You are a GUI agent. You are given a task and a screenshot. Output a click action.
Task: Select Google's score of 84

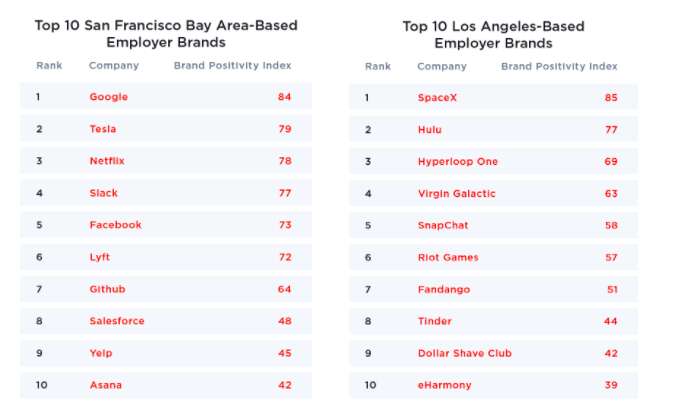pyautogui.click(x=284, y=97)
